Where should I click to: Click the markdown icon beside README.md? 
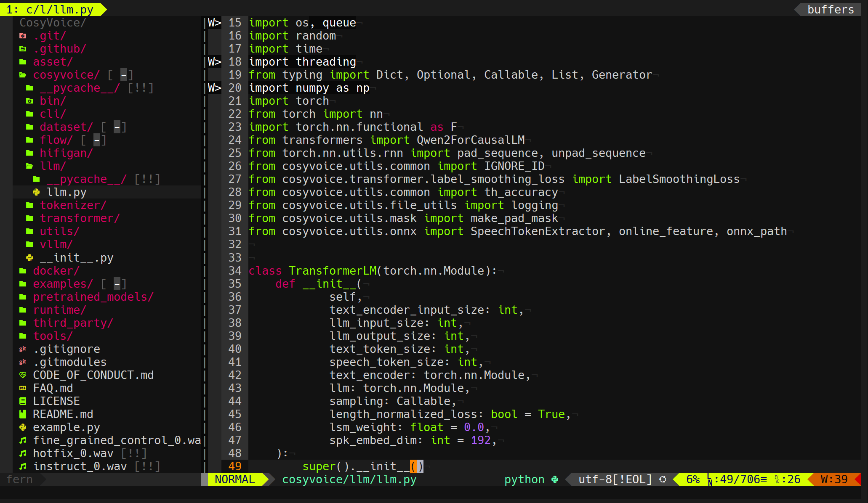(22, 414)
